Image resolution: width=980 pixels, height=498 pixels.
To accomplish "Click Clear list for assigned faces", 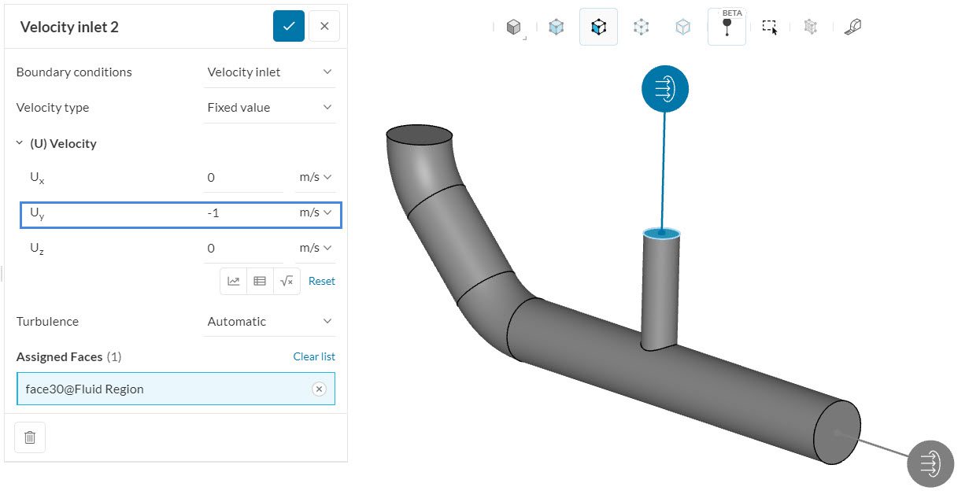I will [x=313, y=356].
